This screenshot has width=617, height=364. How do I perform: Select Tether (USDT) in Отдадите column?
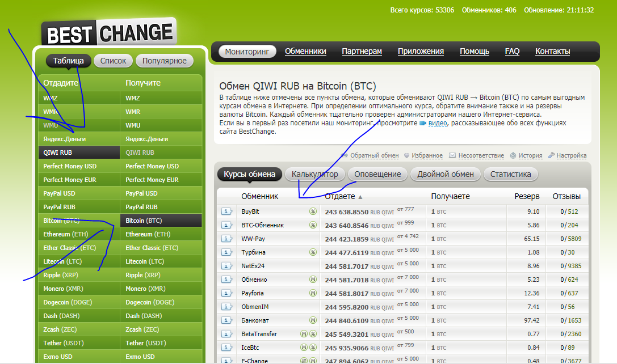(x=79, y=343)
